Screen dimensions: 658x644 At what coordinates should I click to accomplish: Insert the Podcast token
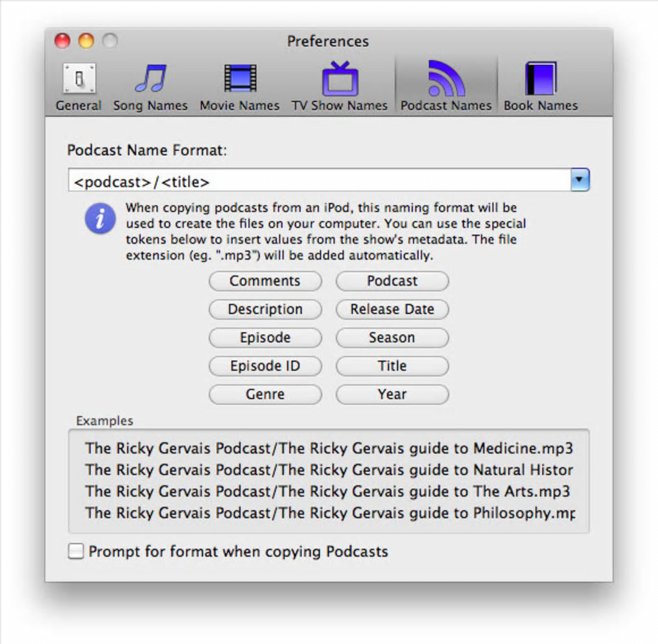coord(392,281)
